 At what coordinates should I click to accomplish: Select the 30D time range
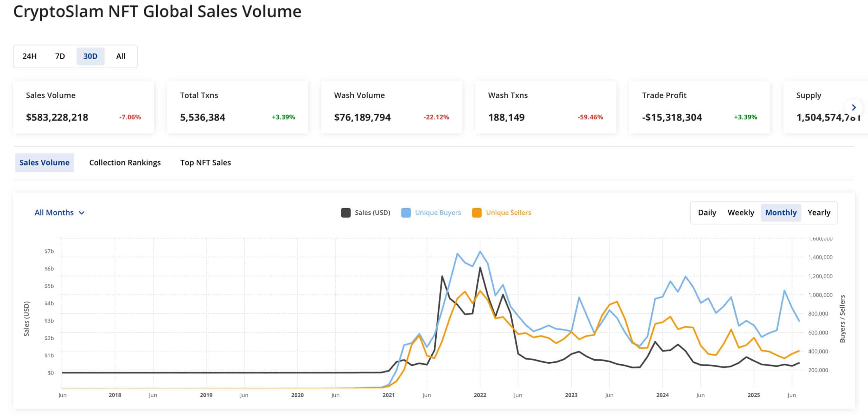click(x=91, y=56)
